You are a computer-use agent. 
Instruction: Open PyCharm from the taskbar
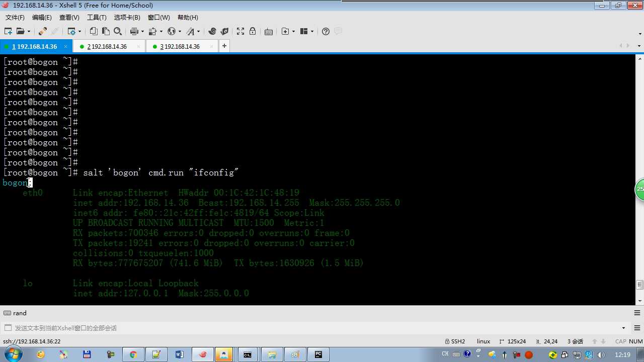(318, 354)
